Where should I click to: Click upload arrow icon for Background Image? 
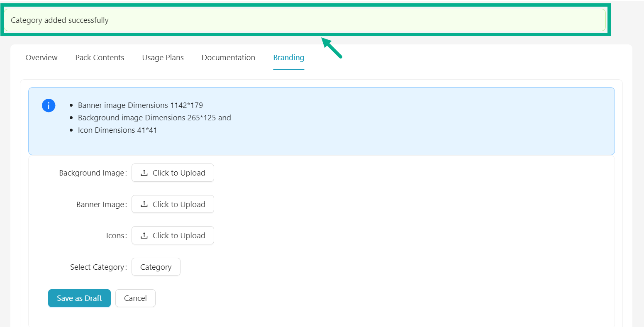144,173
